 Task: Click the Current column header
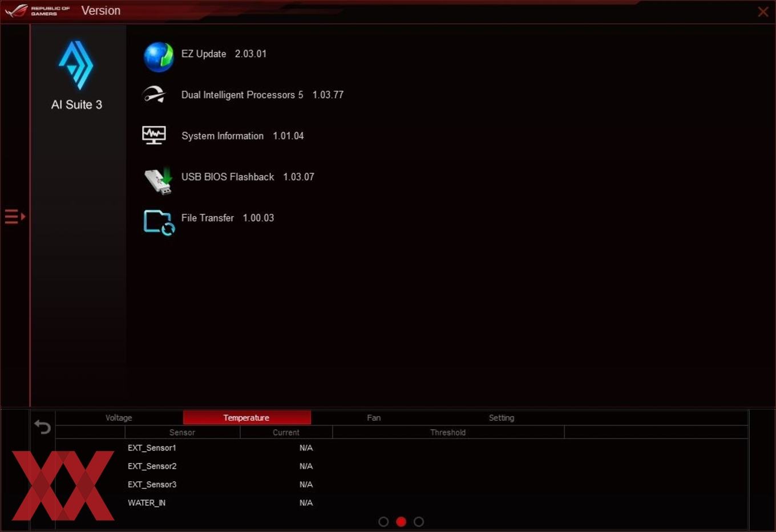[x=286, y=433]
